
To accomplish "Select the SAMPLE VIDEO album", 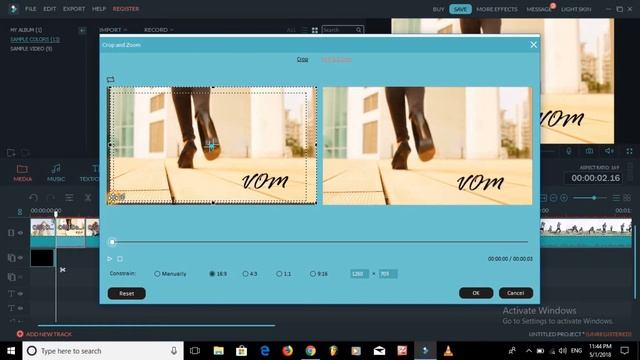I will tap(31, 49).
